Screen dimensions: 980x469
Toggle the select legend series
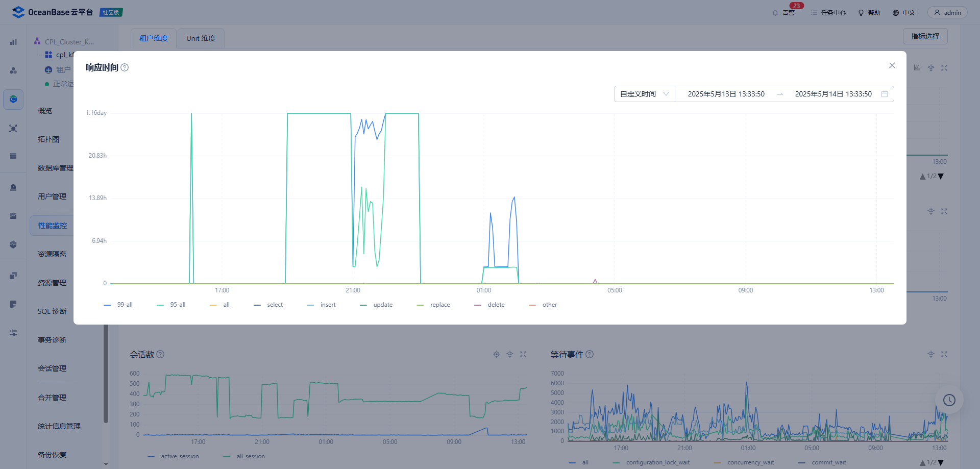[x=268, y=305]
